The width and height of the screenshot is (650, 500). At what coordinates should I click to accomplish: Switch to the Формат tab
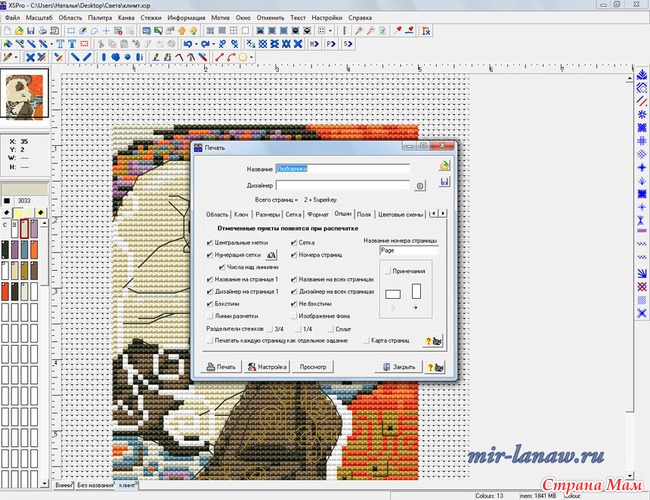point(318,214)
